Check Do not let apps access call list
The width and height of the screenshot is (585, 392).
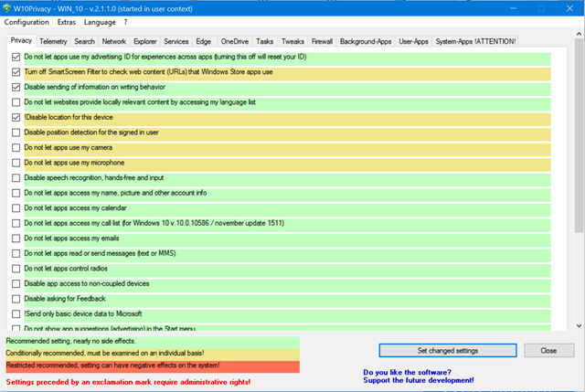16,224
